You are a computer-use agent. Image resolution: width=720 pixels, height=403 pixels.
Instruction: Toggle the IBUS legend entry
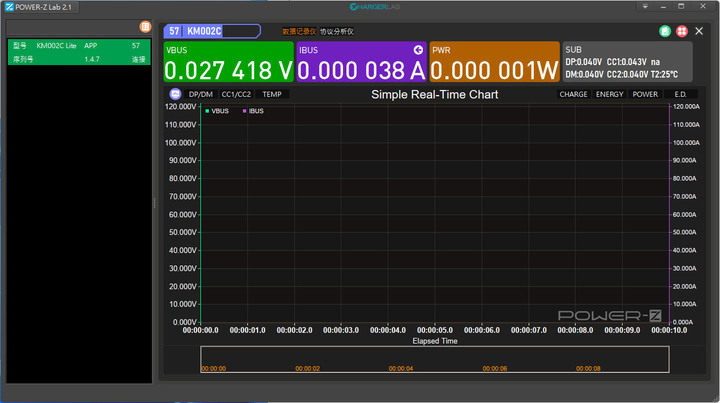[x=253, y=111]
